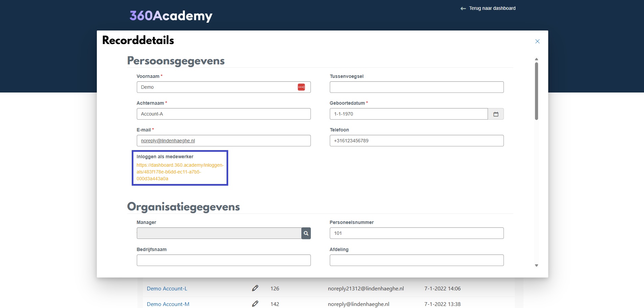
Task: Click the Telefoon input field
Action: pyautogui.click(x=416, y=141)
